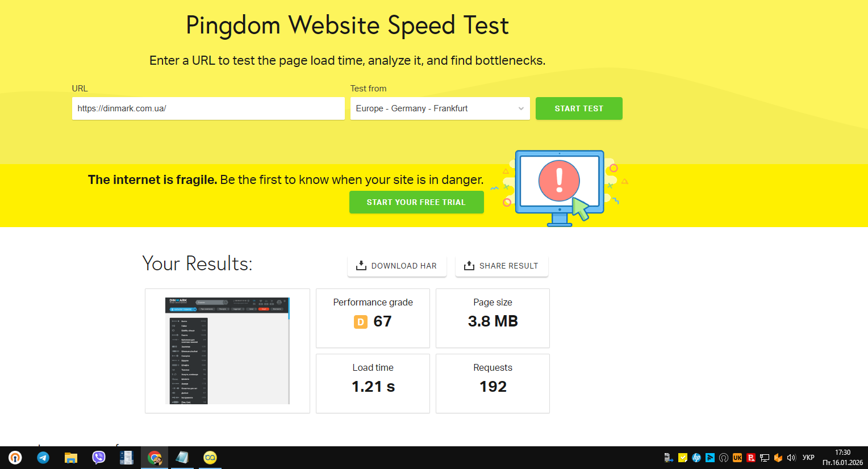
Task: Click the SHARE RESULT button
Action: click(x=502, y=266)
